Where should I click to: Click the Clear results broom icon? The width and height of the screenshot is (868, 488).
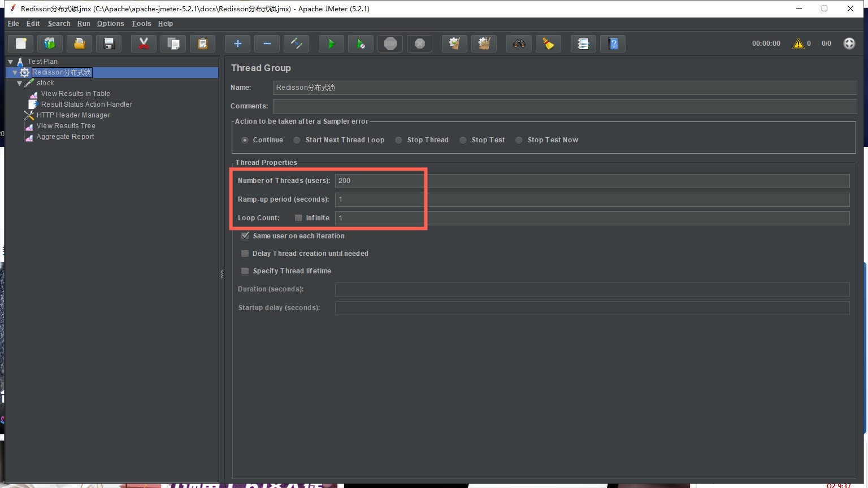pos(454,43)
